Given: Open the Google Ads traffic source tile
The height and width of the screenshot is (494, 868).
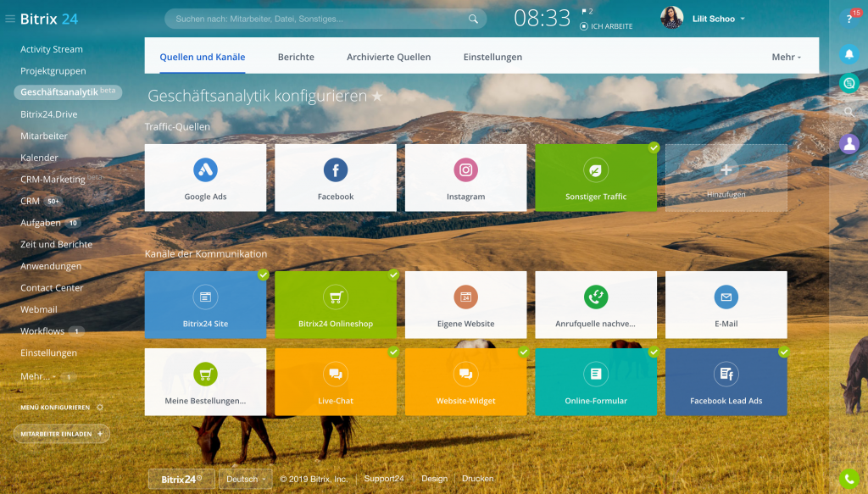Looking at the screenshot, I should pos(205,178).
